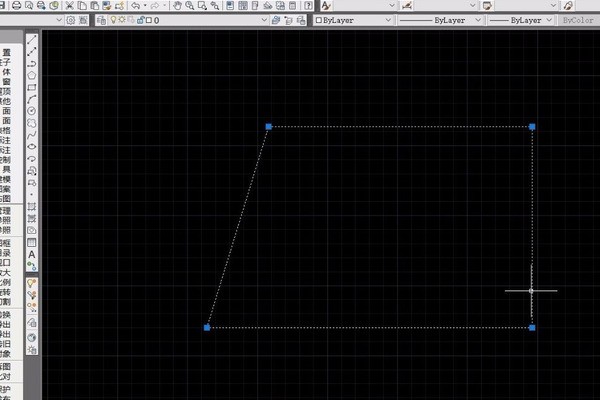Expand the layer 0 dropdown list

tap(263, 20)
